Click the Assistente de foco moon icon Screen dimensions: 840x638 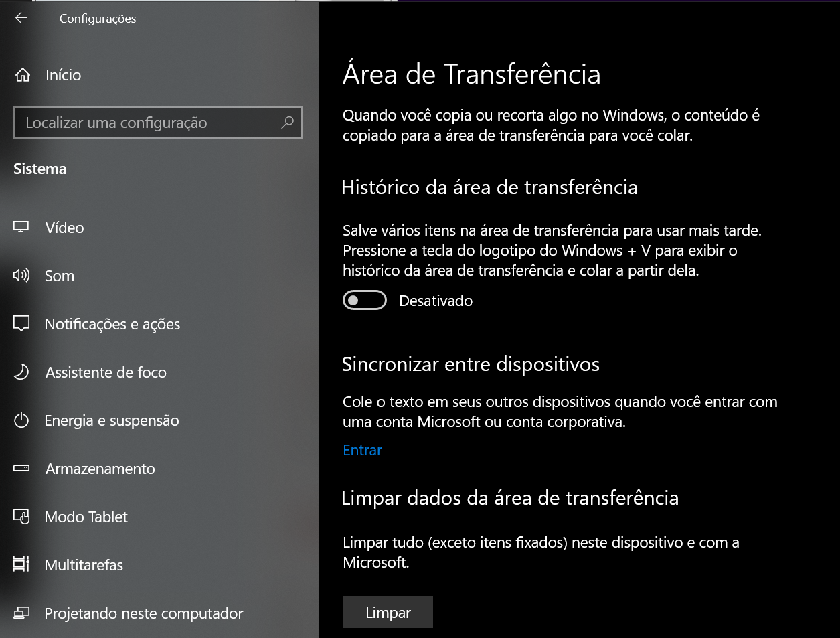tap(21, 372)
